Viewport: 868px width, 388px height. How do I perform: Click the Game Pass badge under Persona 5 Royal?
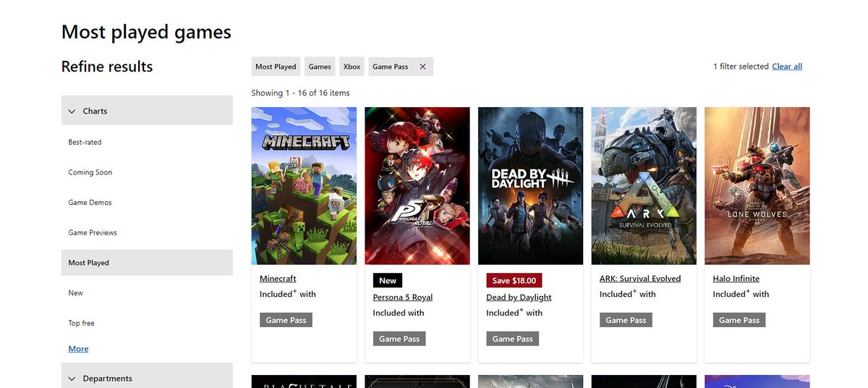(399, 339)
